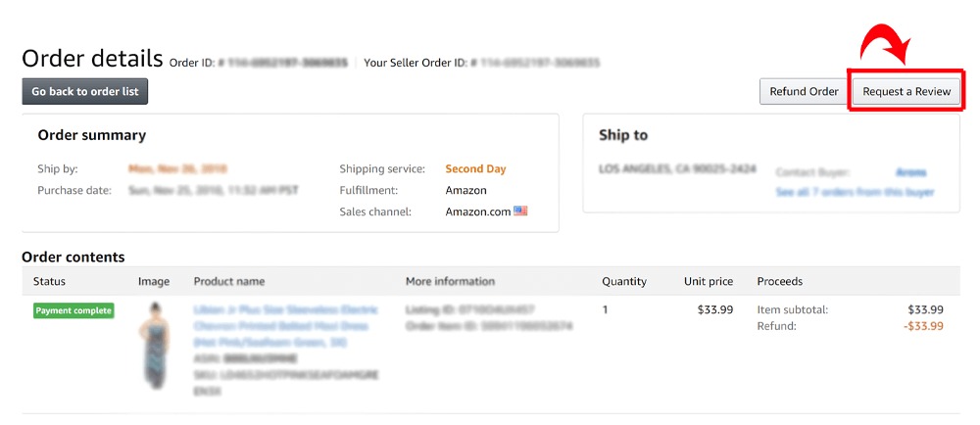
Task: Click the Product name column header
Action: (229, 282)
